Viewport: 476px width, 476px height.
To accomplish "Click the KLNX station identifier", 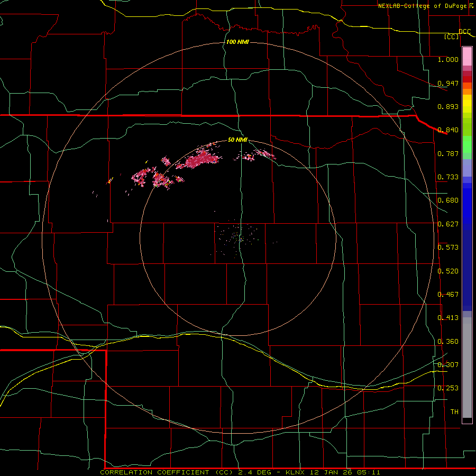I will tap(295, 472).
